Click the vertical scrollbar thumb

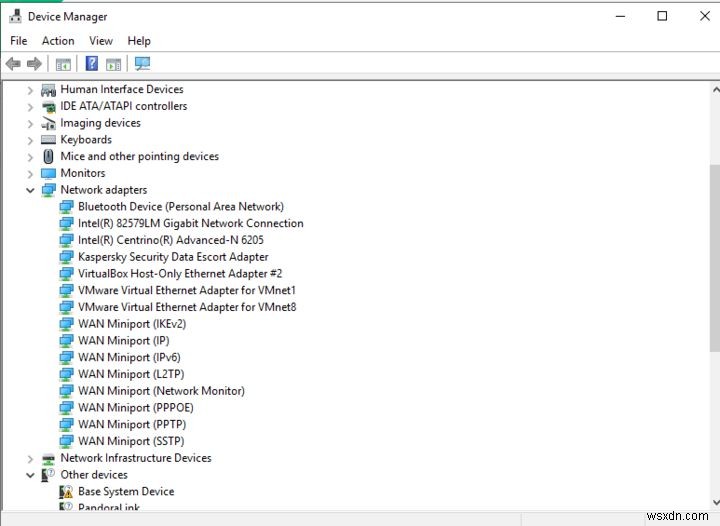coord(715,258)
